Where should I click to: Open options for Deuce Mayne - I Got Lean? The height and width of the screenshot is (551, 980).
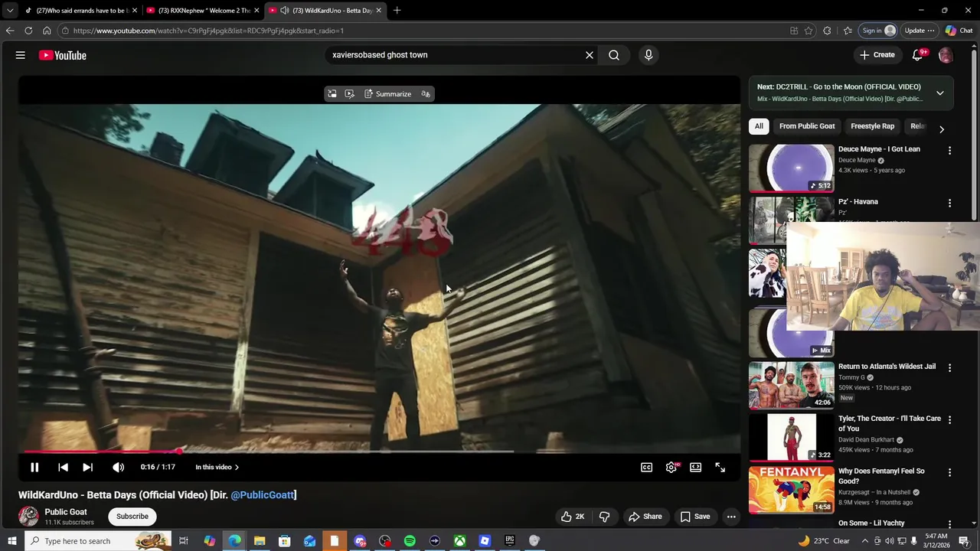click(x=949, y=151)
